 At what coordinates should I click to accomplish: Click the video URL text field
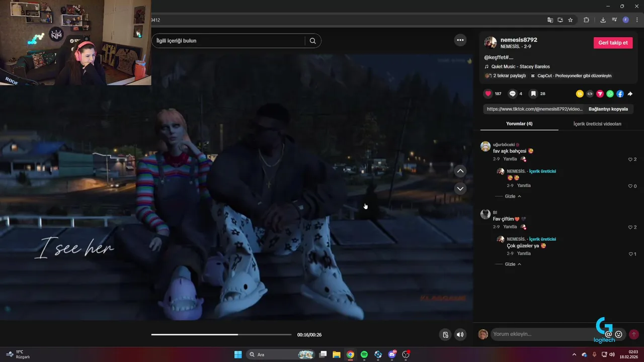[534, 109]
